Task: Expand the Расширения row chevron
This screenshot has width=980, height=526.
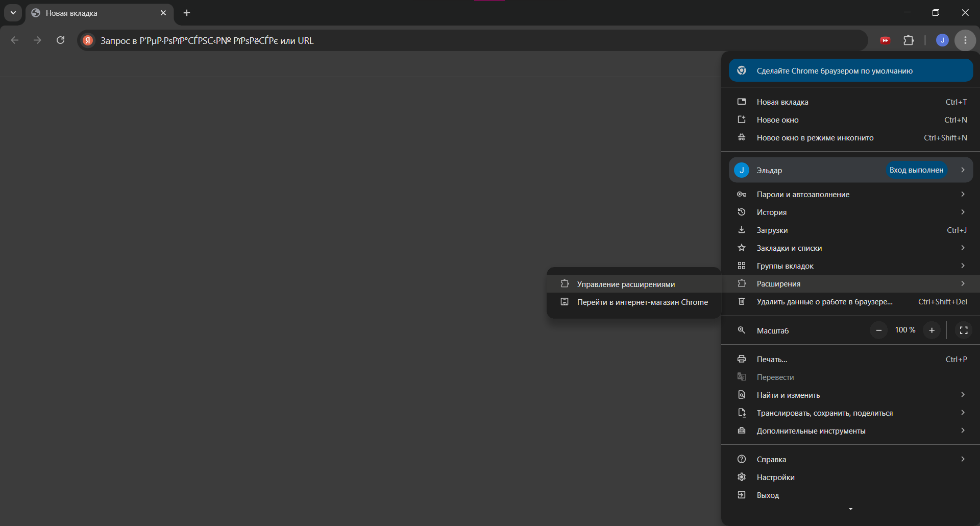Action: coord(963,283)
